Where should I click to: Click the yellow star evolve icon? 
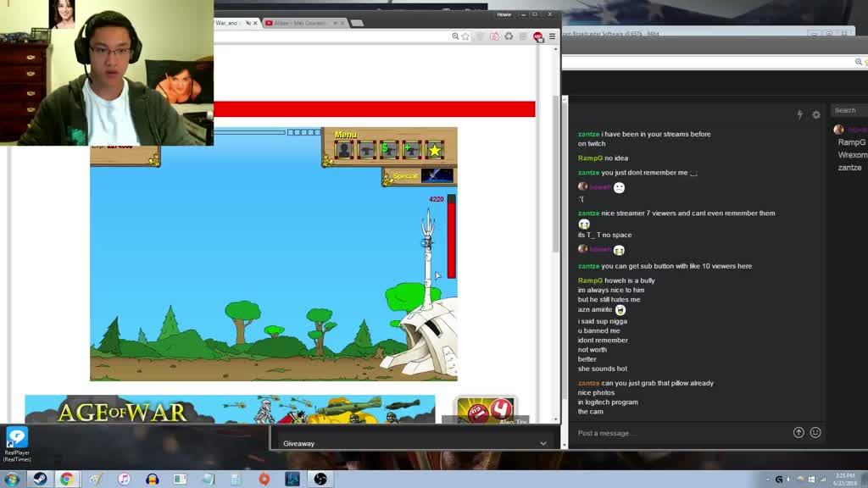435,150
